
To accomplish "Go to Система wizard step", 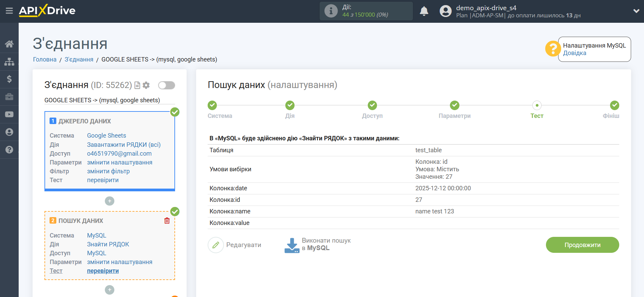I will [212, 105].
